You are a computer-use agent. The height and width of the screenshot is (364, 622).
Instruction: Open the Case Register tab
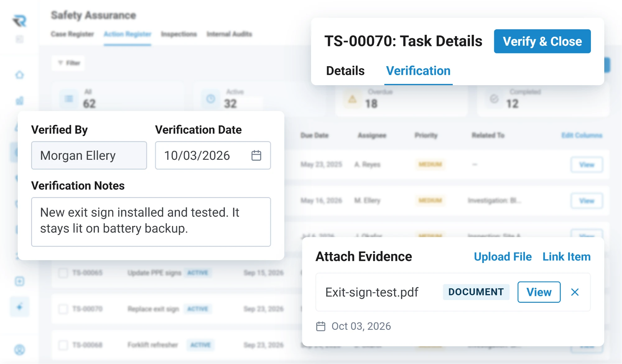(x=72, y=34)
